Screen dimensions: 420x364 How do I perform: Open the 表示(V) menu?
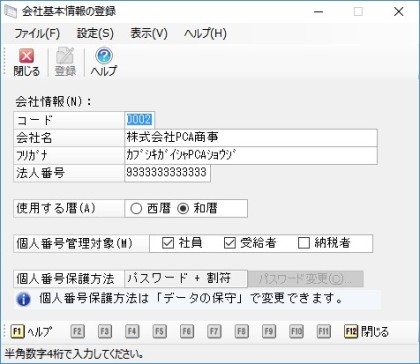pyautogui.click(x=149, y=33)
